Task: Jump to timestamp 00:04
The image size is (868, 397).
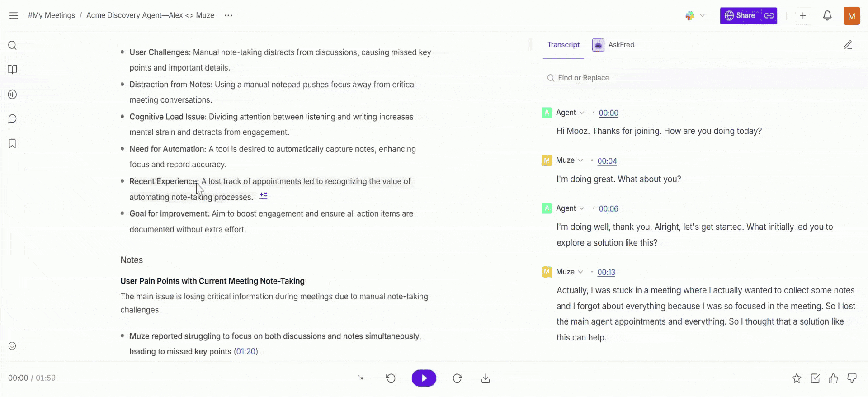Action: (607, 161)
